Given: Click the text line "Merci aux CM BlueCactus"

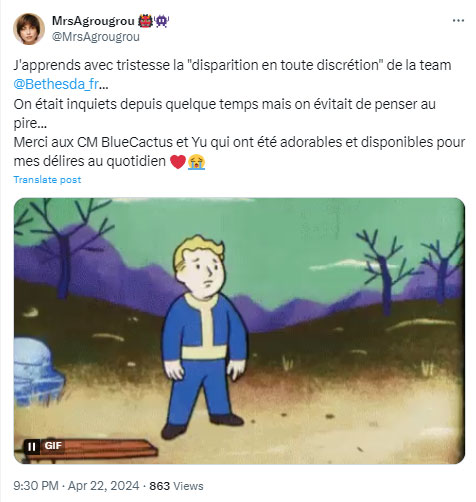Looking at the screenshot, I should pyautogui.click(x=239, y=142).
